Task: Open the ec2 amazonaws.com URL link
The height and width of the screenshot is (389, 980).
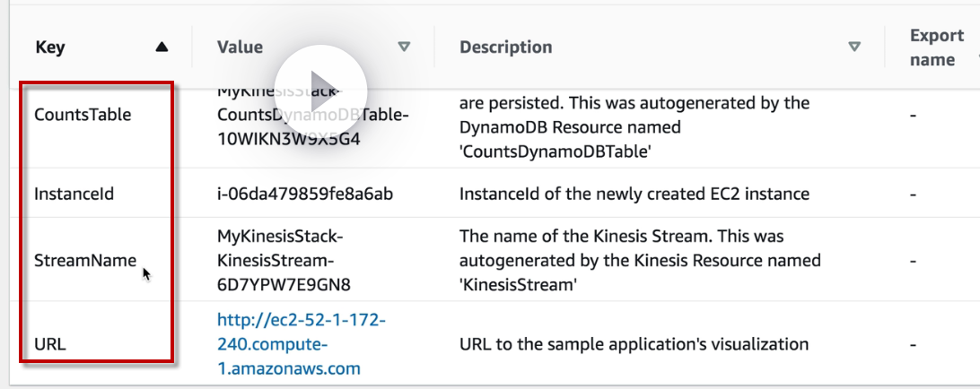Action: click(289, 343)
